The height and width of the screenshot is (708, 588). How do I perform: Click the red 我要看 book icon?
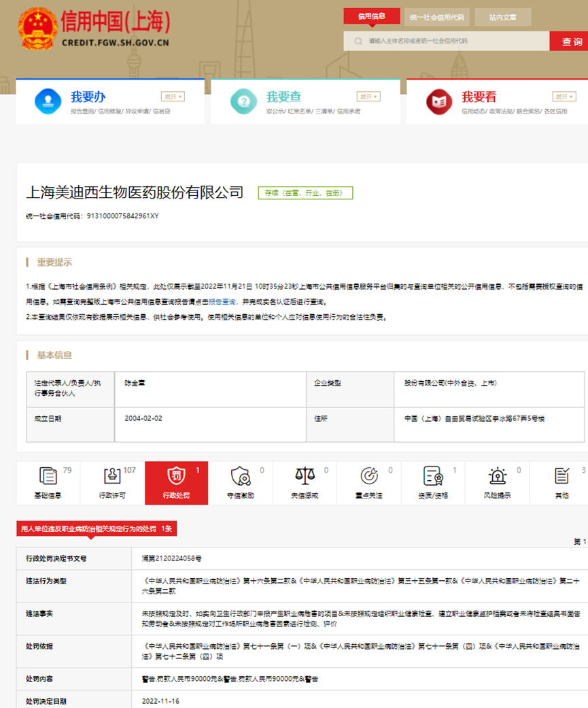point(439,102)
